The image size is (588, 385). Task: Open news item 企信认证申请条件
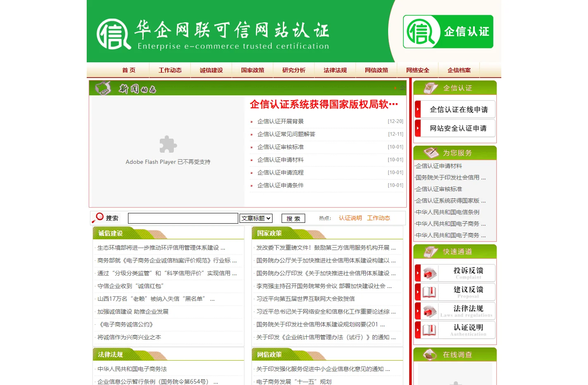(280, 185)
